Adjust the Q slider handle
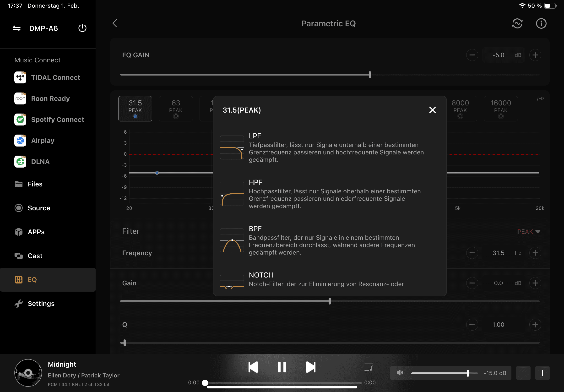Viewport: 564px width, 392px height. (125, 343)
